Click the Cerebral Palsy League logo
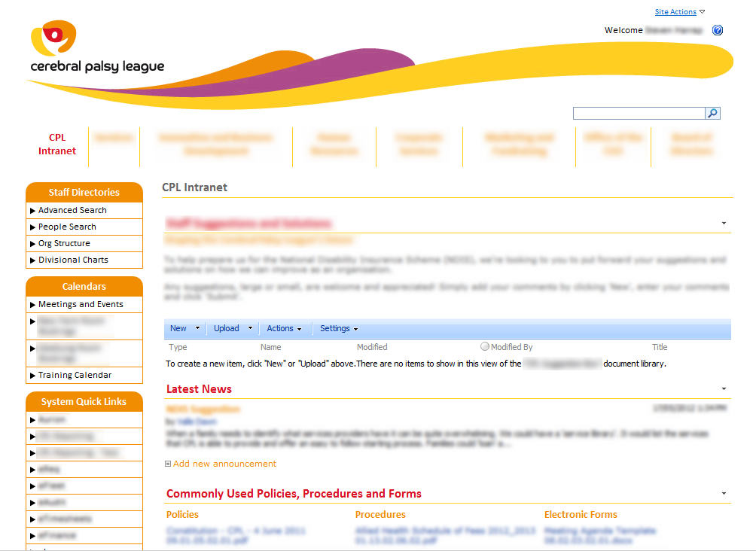The image size is (756, 551). (x=97, y=47)
